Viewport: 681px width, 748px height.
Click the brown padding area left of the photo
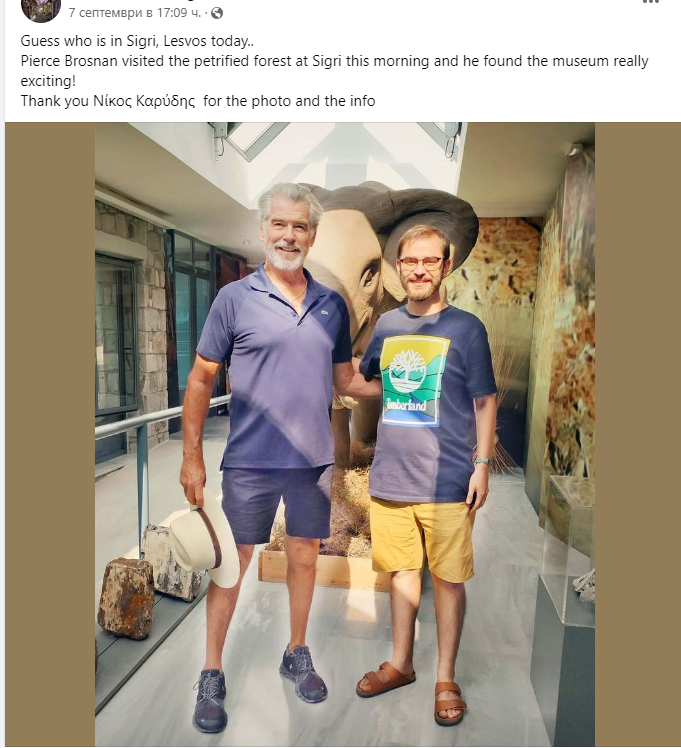[50, 434]
